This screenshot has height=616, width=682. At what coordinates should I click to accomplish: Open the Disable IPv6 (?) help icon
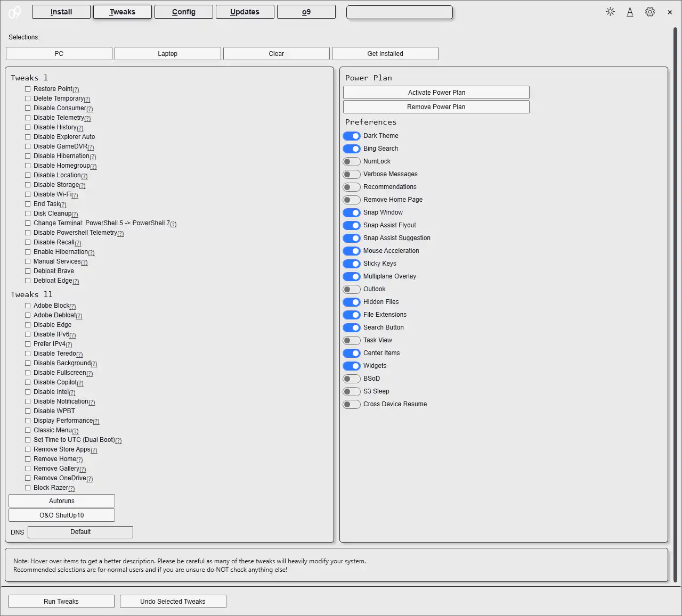(72, 335)
